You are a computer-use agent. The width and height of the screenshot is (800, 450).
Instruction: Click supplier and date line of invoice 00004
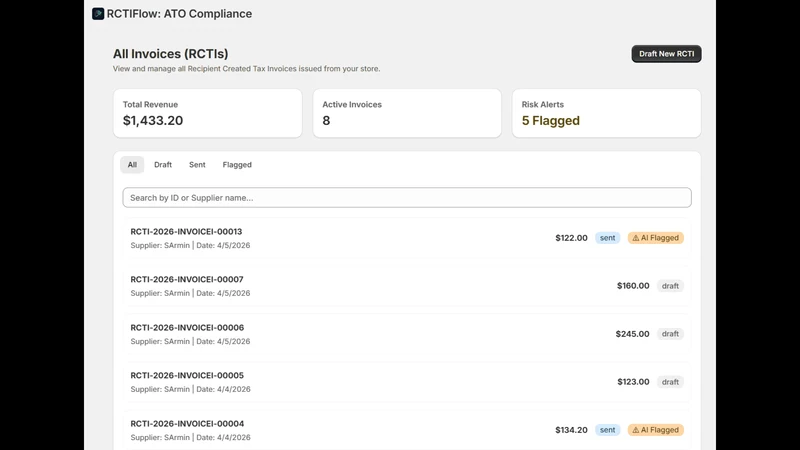coord(190,437)
